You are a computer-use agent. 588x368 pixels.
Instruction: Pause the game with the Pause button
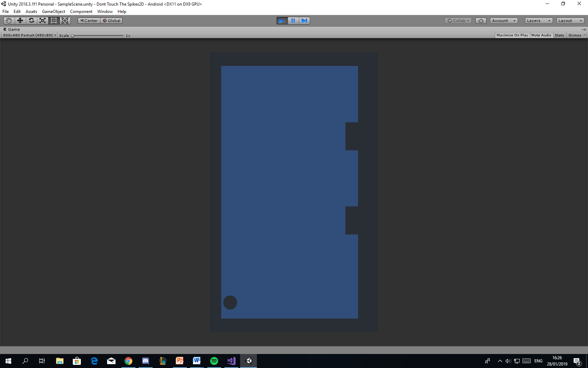pyautogui.click(x=293, y=21)
